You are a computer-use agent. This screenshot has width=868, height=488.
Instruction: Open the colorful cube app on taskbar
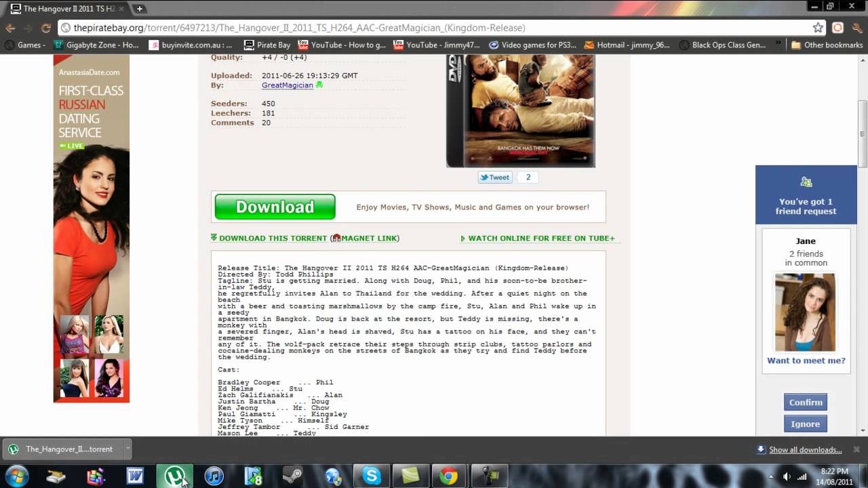click(x=96, y=476)
